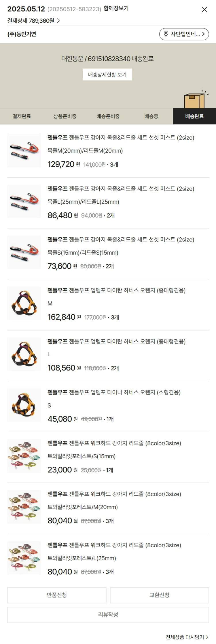The height and width of the screenshot is (644, 216).
Task: Open thumbnail of 목줄M(20mm) collar set
Action: pos(24,151)
